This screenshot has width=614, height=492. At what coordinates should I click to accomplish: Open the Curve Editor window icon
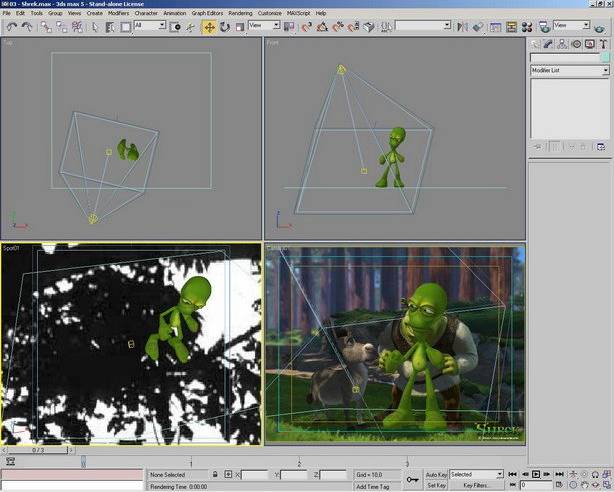[495, 27]
